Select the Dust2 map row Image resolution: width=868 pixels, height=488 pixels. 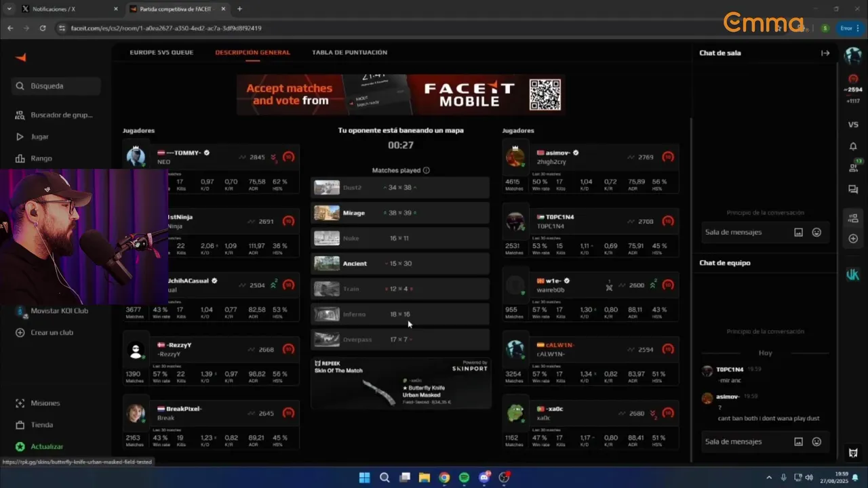coord(400,187)
